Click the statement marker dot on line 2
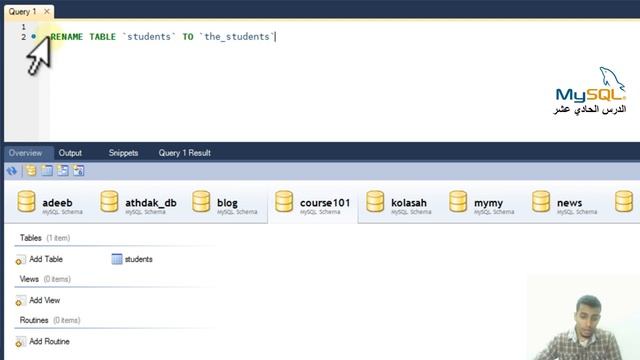This screenshot has width=640, height=360. coord(33,37)
